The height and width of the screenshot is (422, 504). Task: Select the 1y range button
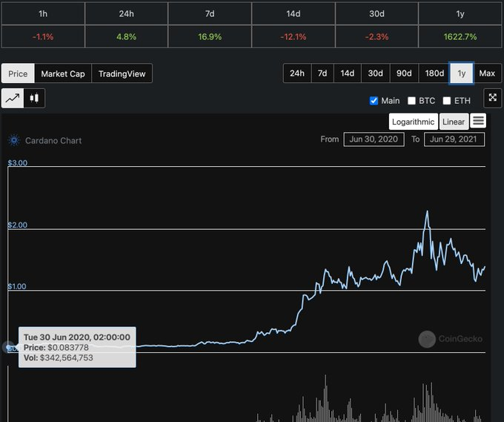(x=461, y=73)
